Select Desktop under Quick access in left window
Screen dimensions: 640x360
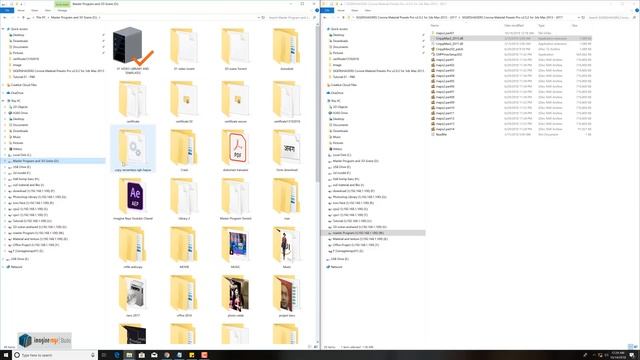pos(19,35)
